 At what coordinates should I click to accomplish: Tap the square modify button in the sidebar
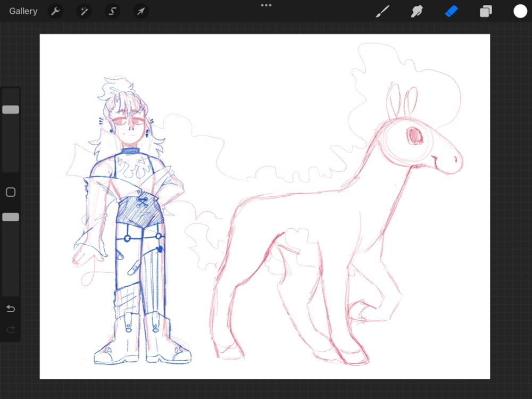tap(11, 192)
